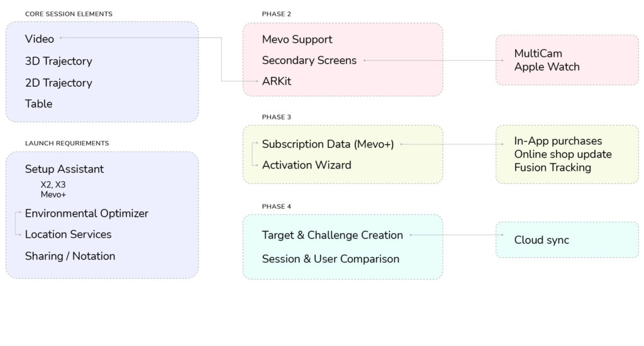The image size is (644, 346).
Task: Select the Apple Watch entry
Action: tap(547, 67)
